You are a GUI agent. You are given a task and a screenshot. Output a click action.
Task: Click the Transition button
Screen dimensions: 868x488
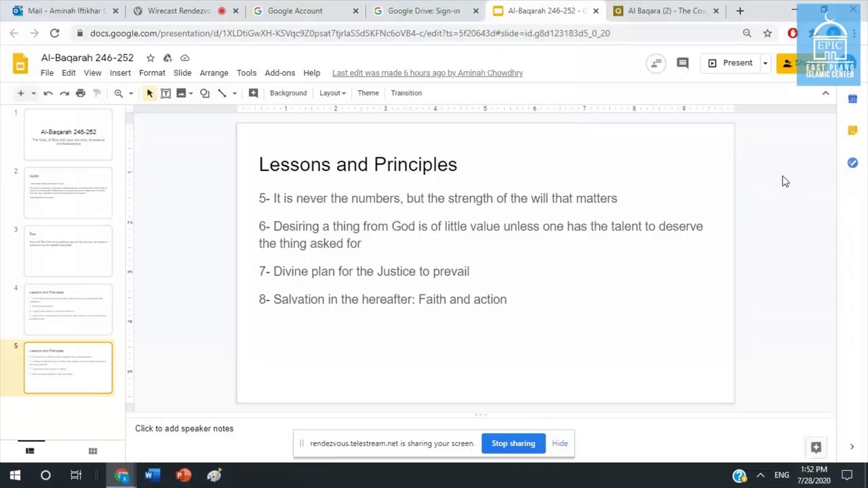tap(406, 93)
